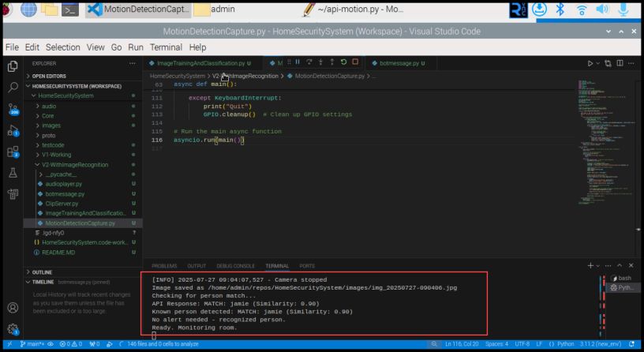This screenshot has height=352, width=644.
Task: Open the PROBLEMS panel tab
Action: (x=164, y=266)
